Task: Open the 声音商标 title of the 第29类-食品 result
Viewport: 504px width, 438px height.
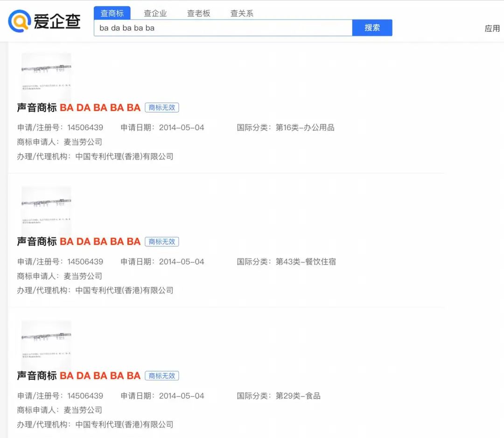Action: tap(79, 375)
